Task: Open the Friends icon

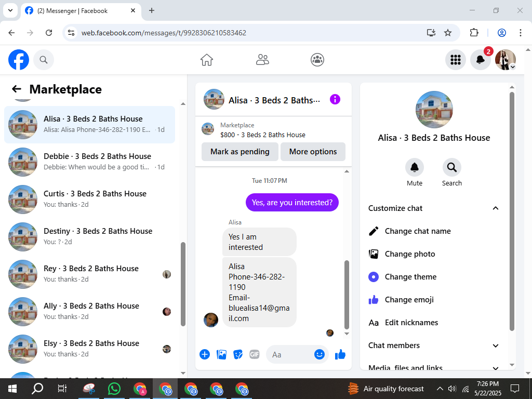Action: pyautogui.click(x=262, y=60)
